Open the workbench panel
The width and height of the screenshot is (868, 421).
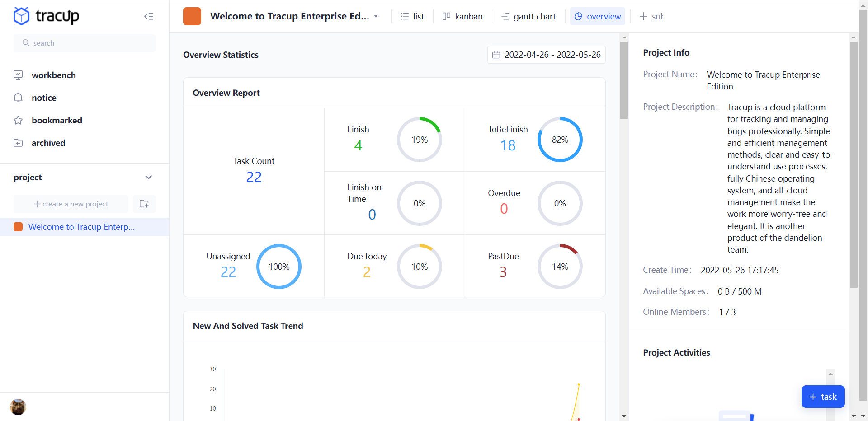(54, 75)
